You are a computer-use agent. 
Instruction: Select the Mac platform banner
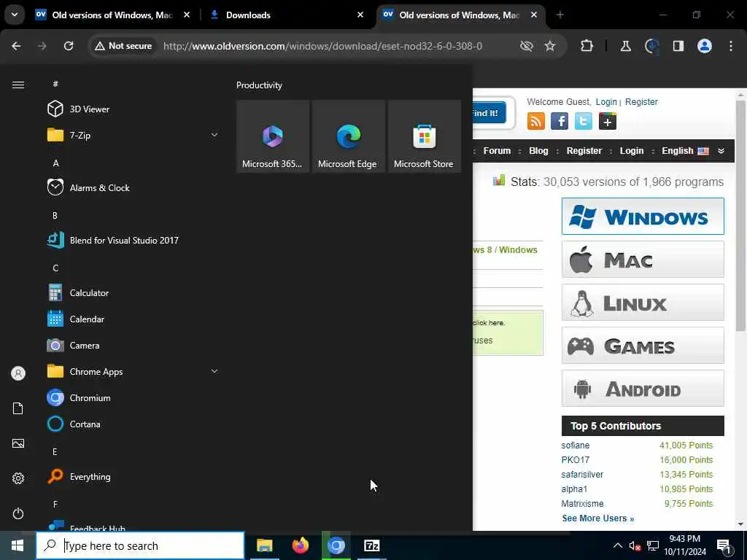pos(643,260)
